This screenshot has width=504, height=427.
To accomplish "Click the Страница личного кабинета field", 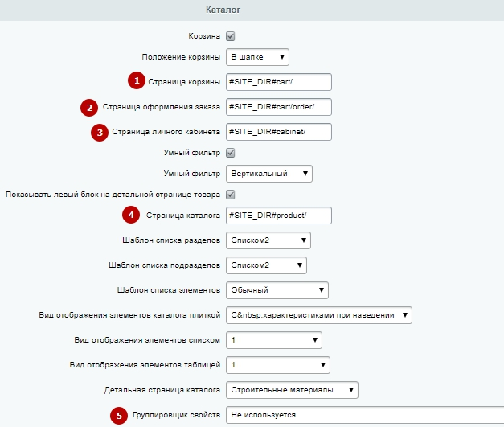I will (279, 132).
